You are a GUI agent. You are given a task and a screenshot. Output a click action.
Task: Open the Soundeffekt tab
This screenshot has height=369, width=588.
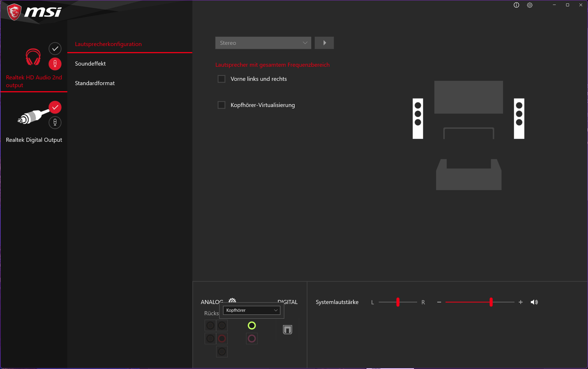click(90, 64)
